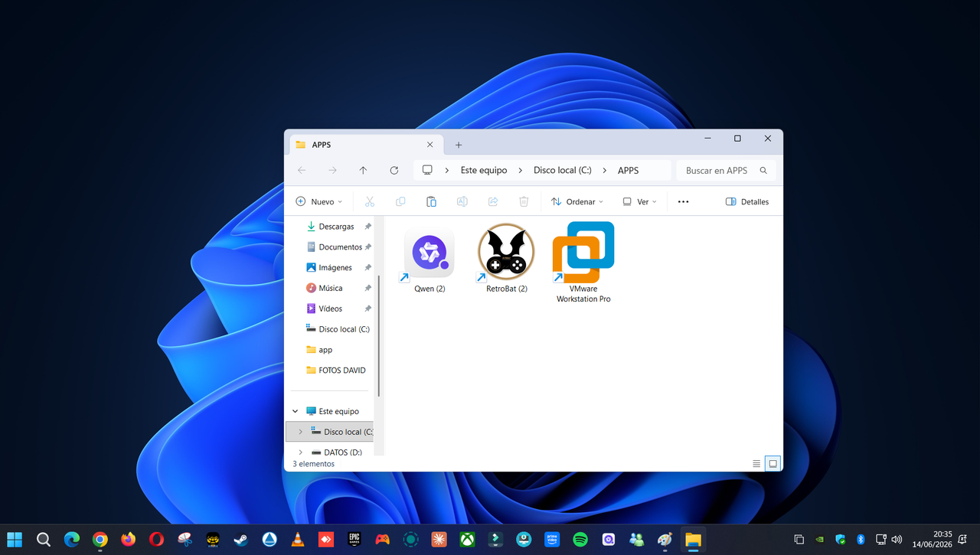Open the Qwen (2) shortcut
980x555 pixels.
tap(430, 260)
